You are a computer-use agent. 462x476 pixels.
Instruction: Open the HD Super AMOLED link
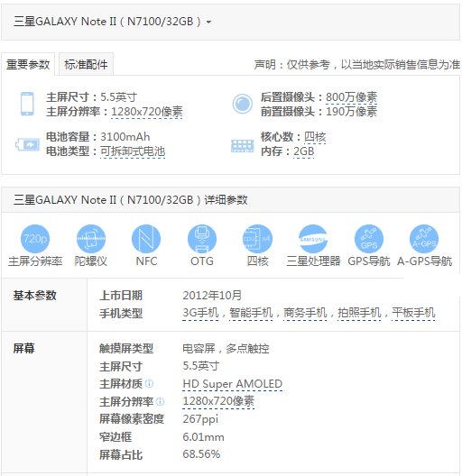(233, 384)
